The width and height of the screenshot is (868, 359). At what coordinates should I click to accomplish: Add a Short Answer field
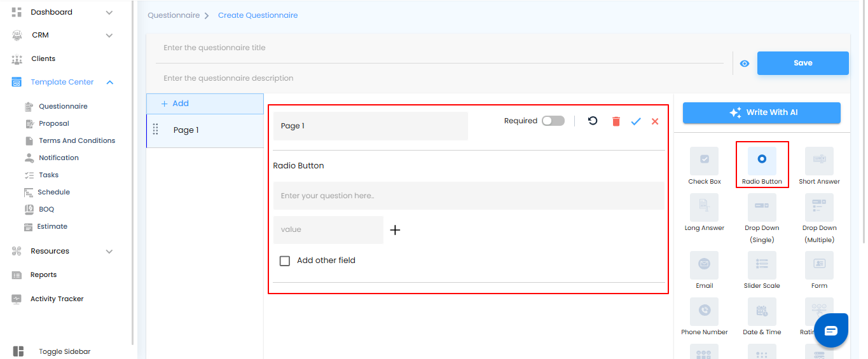coord(819,161)
